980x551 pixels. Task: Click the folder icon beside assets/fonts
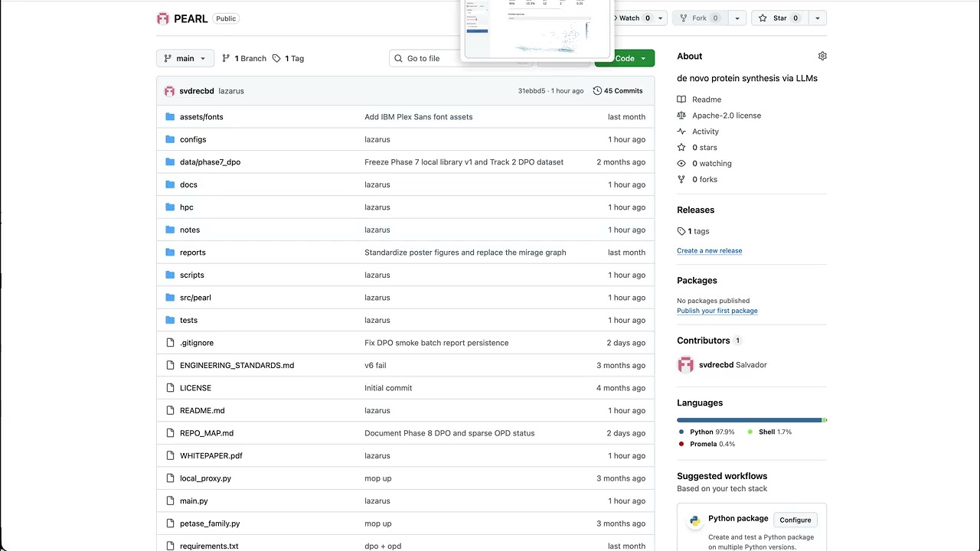click(170, 117)
